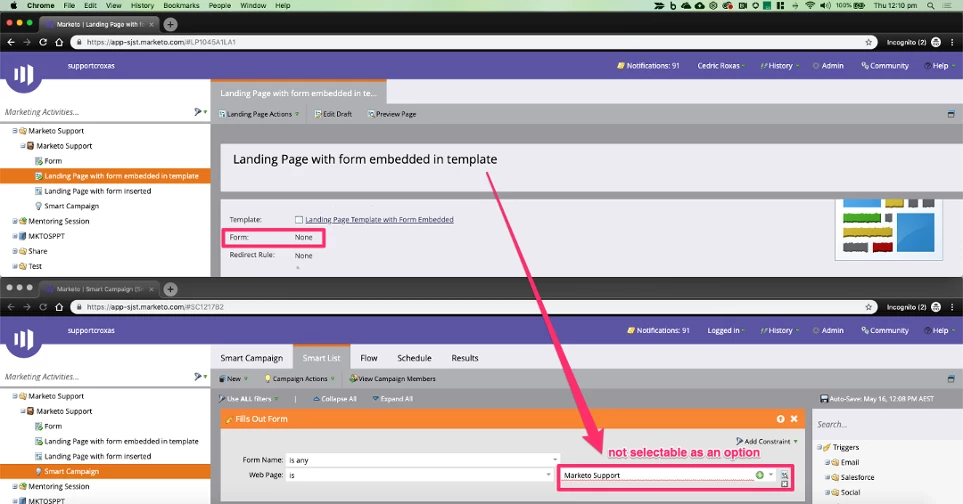Click the Marketo logo in the bottom window
The height and width of the screenshot is (504, 963).
click(23, 339)
